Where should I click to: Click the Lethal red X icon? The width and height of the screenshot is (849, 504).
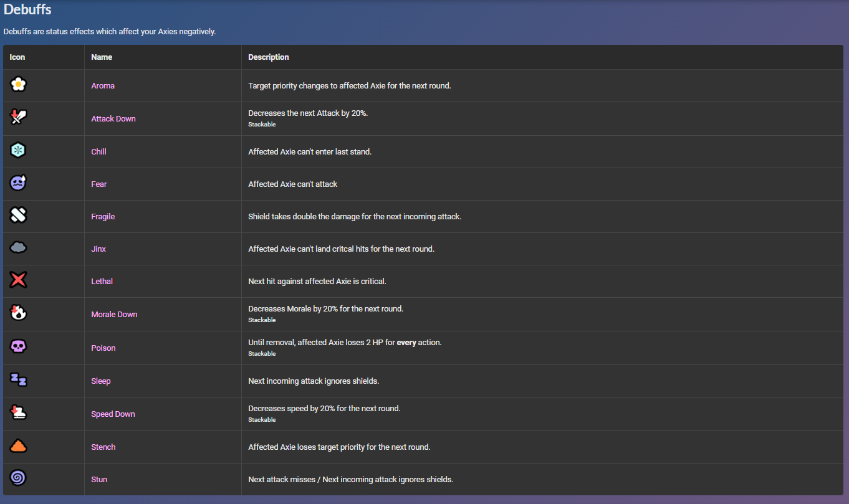click(x=19, y=280)
